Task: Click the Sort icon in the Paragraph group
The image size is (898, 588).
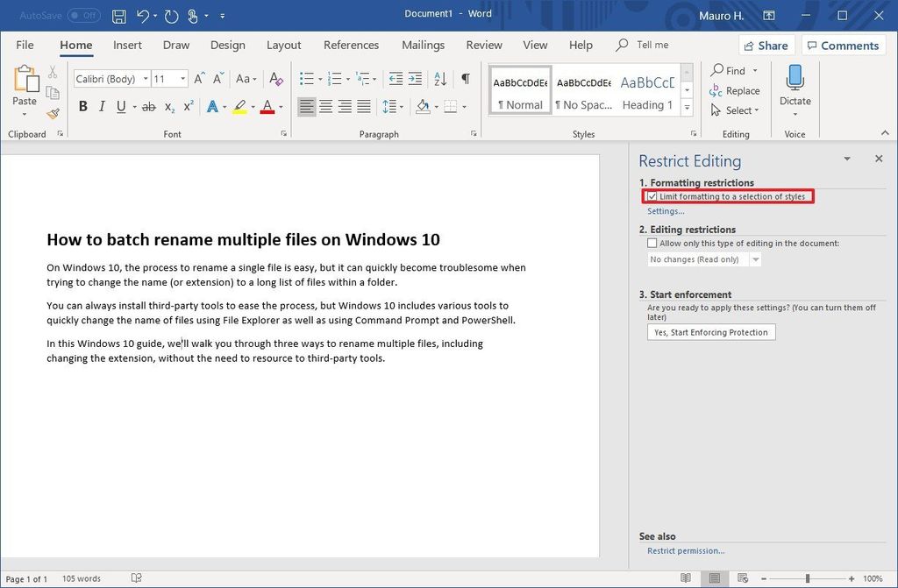Action: click(x=439, y=79)
